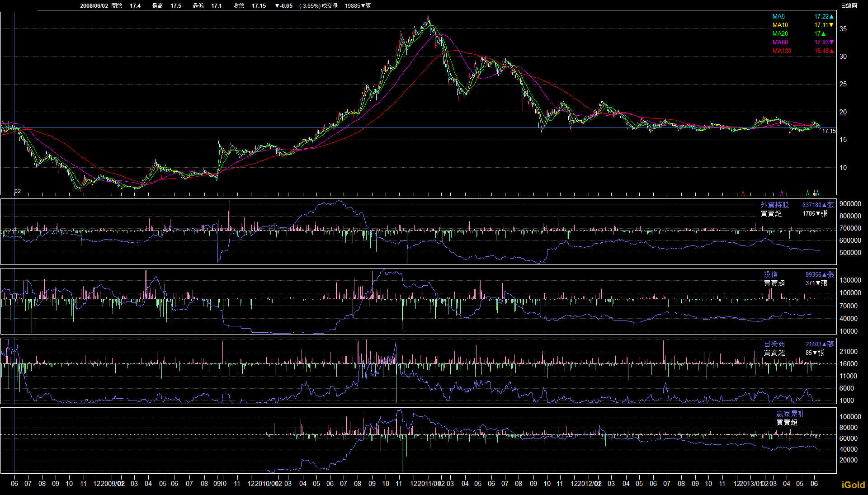Click the 外資持股 indicator label

pyautogui.click(x=774, y=205)
